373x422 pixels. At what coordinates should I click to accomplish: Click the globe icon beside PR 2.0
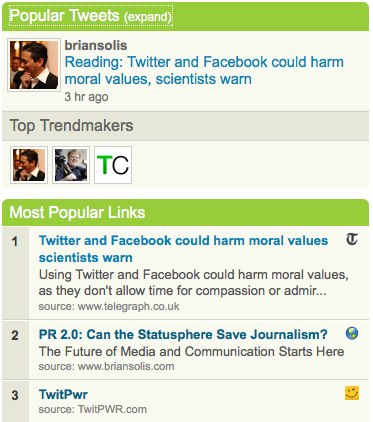point(352,333)
